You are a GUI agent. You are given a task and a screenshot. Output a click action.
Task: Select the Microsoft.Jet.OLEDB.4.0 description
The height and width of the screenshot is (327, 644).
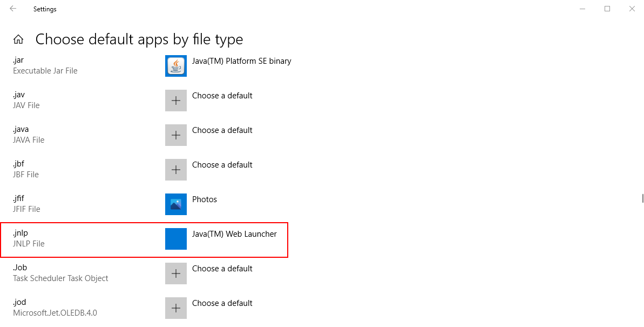(x=55, y=312)
